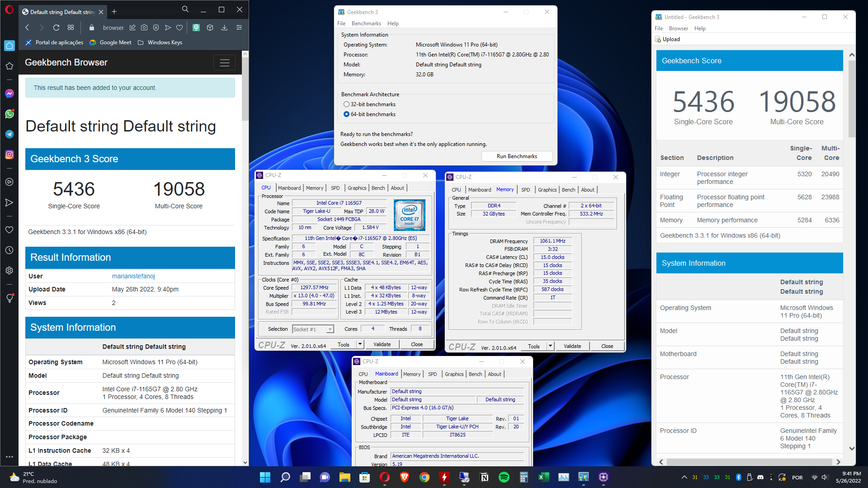This screenshot has height=488, width=868.
Task: Select 32-bit benchmarks radio button
Action: 346,104
